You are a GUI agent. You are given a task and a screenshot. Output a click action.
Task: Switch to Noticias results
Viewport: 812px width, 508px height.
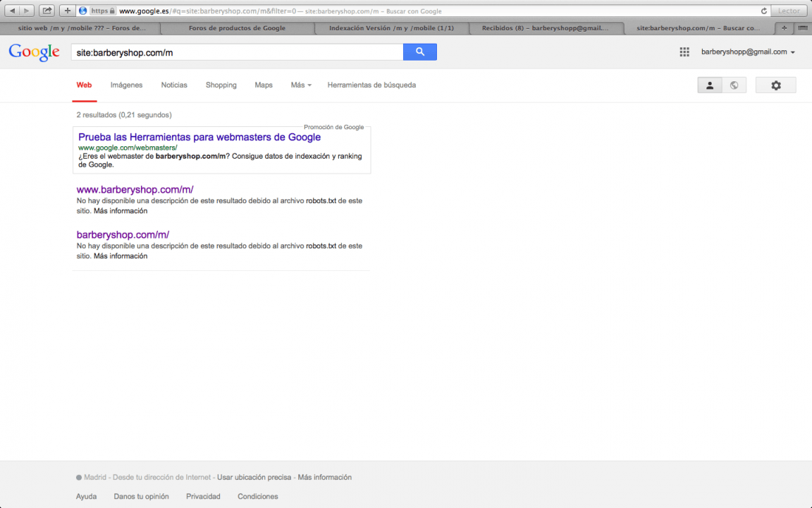tap(174, 85)
